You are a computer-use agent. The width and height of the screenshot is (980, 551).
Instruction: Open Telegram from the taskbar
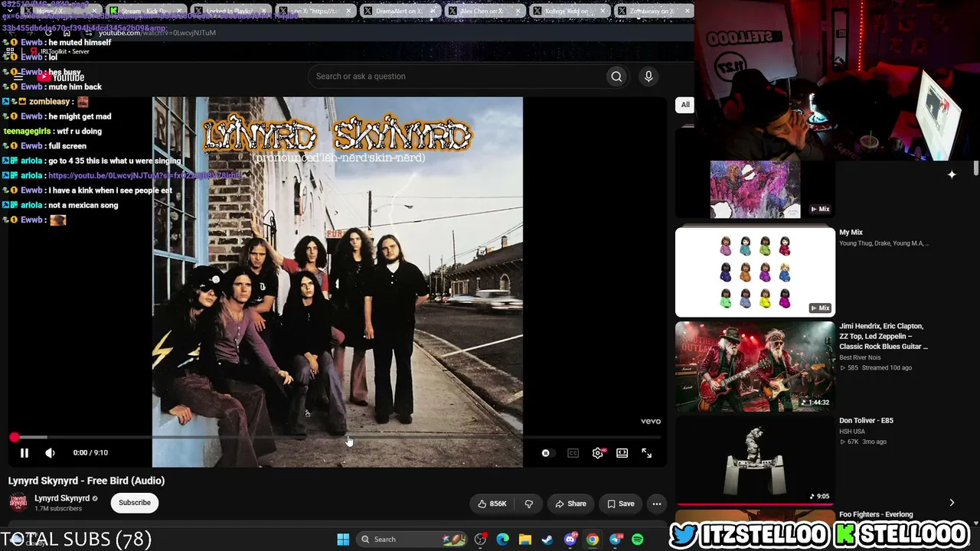[x=616, y=540]
